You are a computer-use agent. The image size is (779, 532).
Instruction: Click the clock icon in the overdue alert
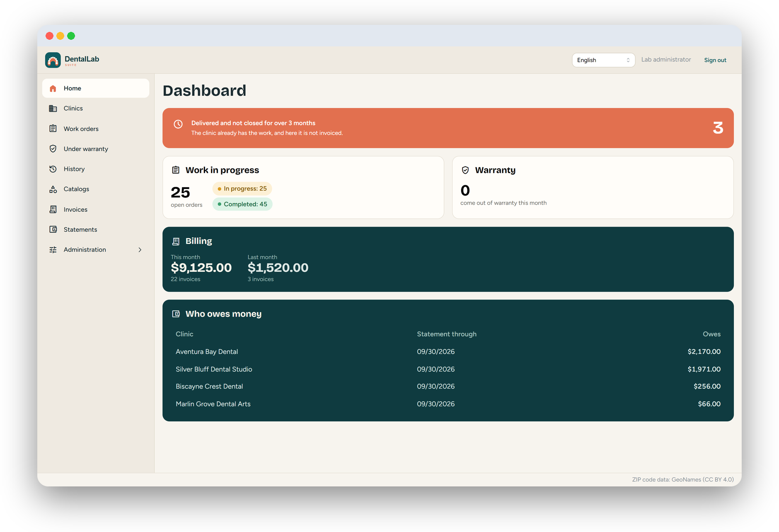[x=178, y=124]
